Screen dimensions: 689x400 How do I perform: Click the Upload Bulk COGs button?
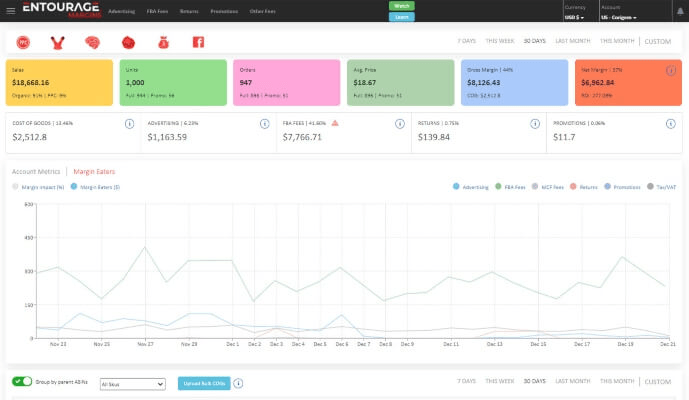(204, 383)
